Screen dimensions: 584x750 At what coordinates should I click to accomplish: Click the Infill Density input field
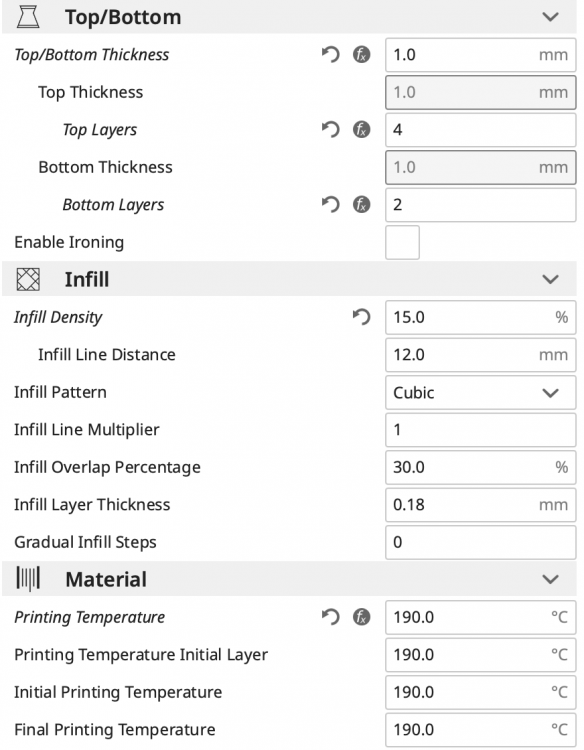point(481,317)
